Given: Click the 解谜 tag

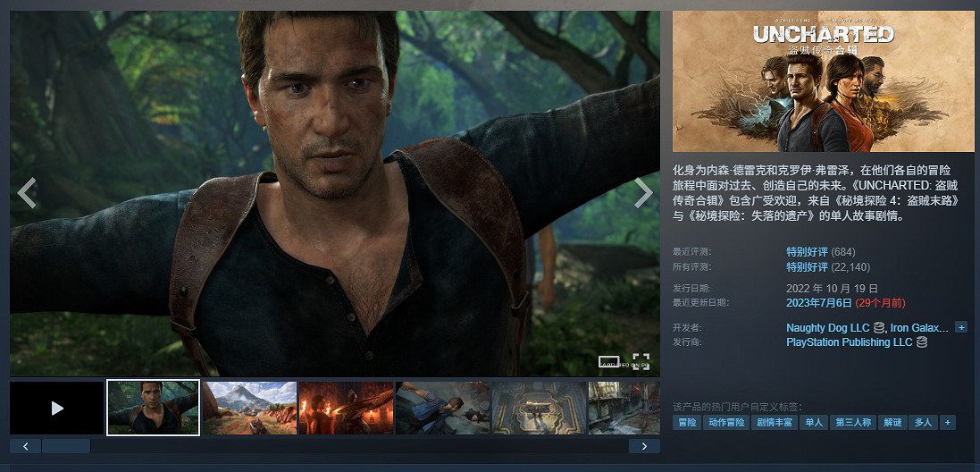Looking at the screenshot, I should (x=892, y=423).
